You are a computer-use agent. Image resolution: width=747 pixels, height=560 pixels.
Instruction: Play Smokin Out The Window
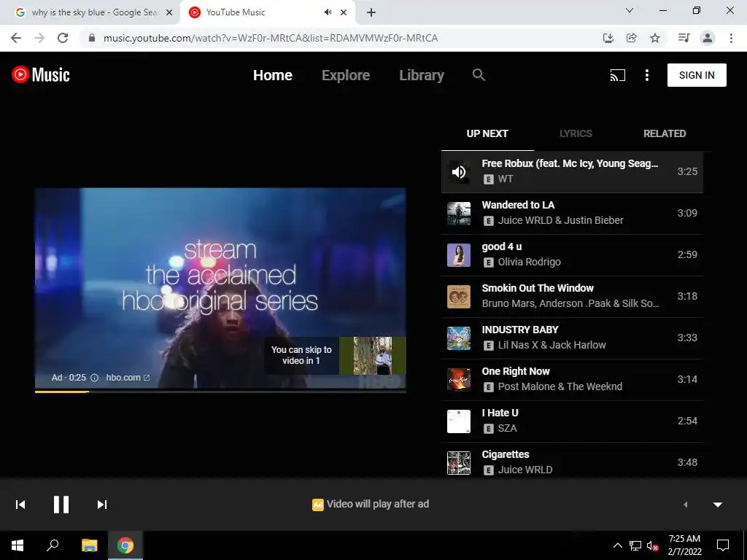572,296
